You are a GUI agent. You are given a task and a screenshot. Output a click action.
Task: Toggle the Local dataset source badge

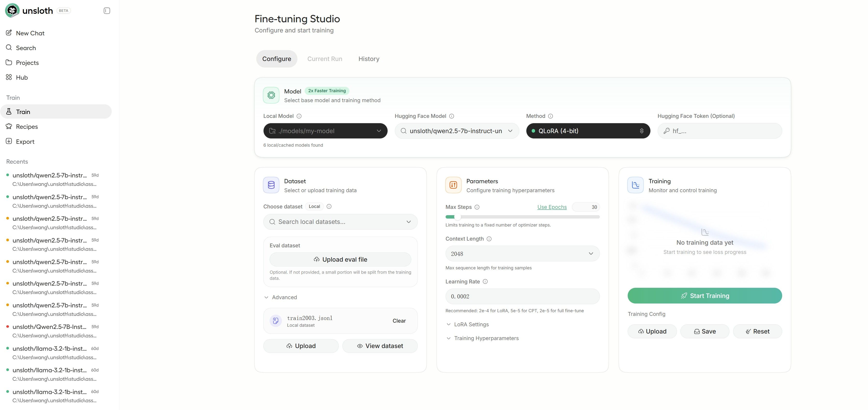pos(314,206)
